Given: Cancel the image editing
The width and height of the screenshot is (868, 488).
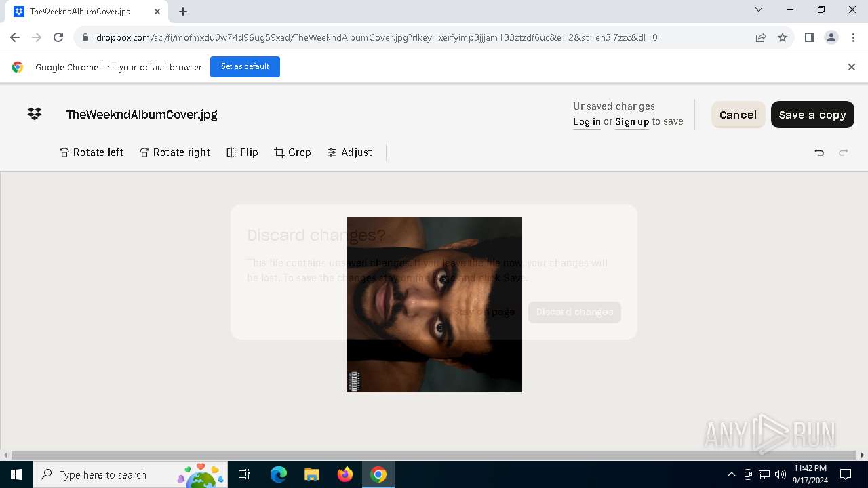Looking at the screenshot, I should pos(738,115).
